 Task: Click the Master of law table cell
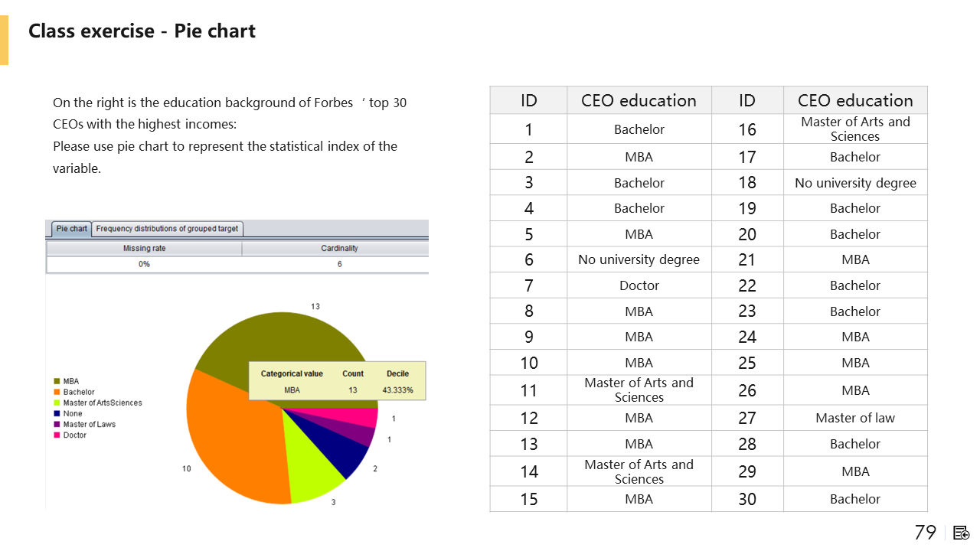855,418
